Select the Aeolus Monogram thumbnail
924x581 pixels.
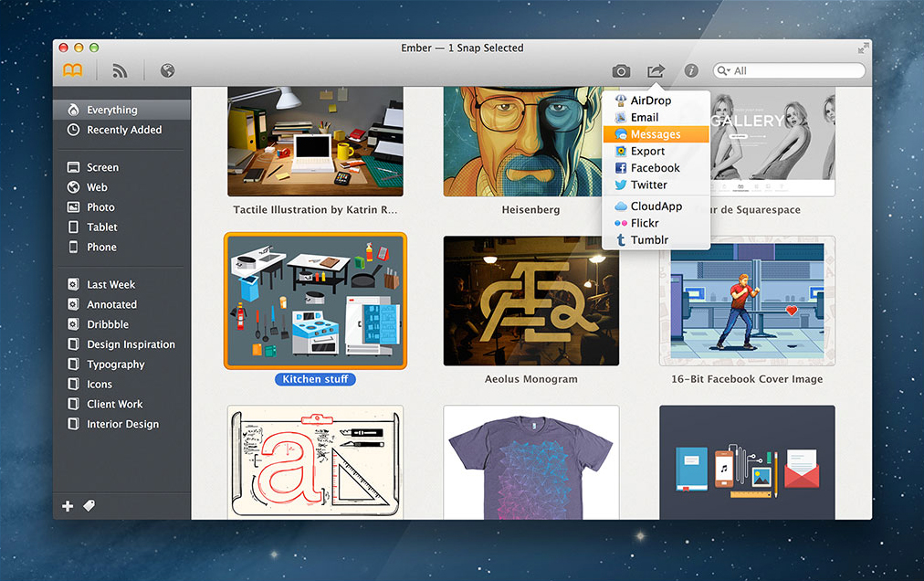point(531,301)
